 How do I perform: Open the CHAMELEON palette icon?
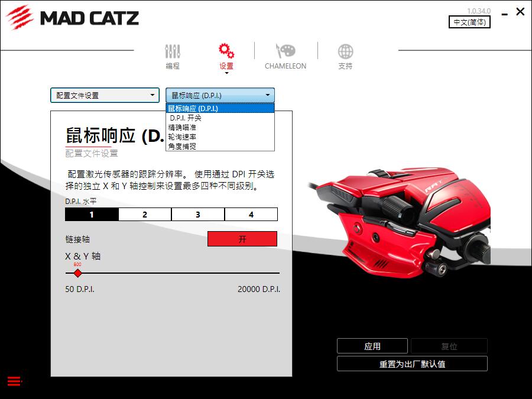[x=286, y=51]
